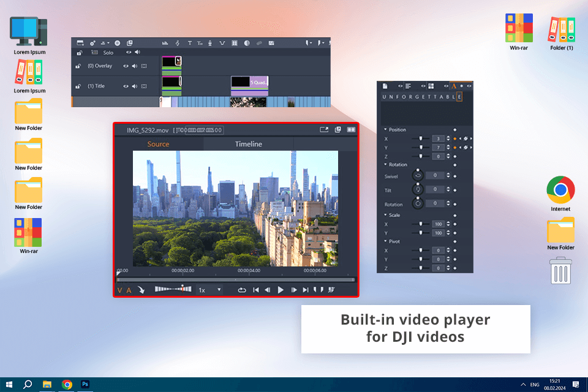Open the multi-camera grid icon
588x392 pixels.
[x=235, y=43]
